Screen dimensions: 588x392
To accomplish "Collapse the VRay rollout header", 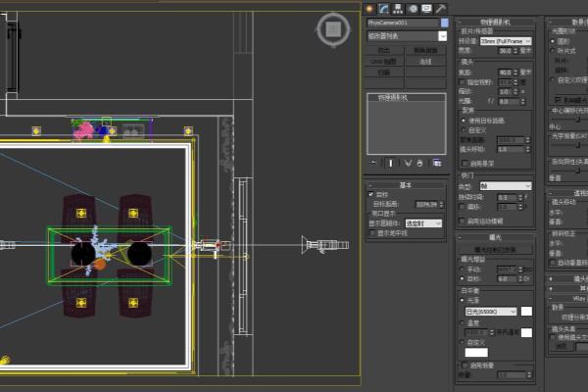I will tap(567, 298).
